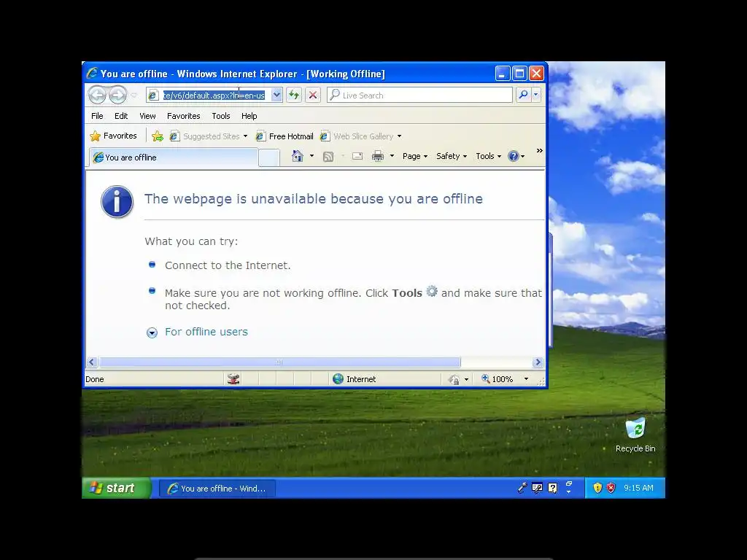Screen dimensions: 747x560
Task: Click the 'For offline users' link text
Action: [x=206, y=332]
